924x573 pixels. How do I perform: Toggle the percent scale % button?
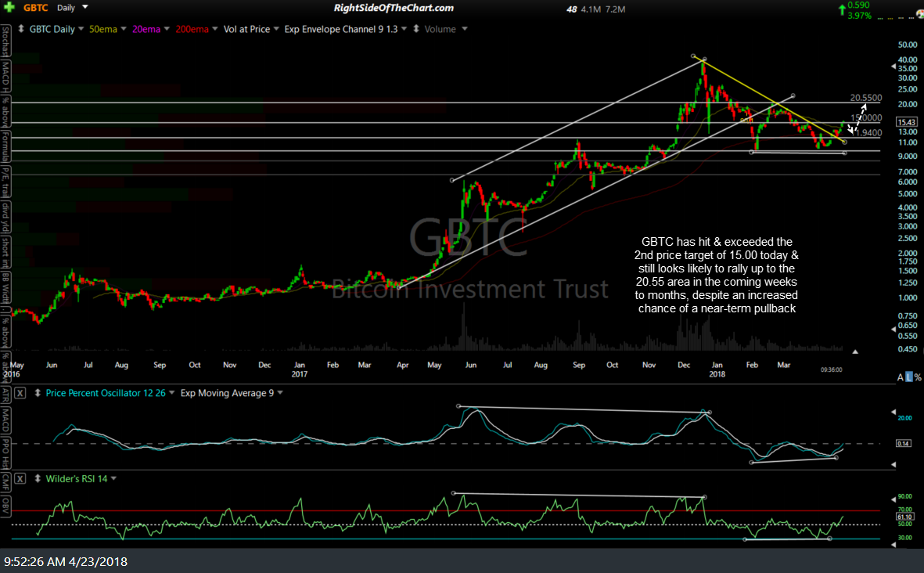918,378
